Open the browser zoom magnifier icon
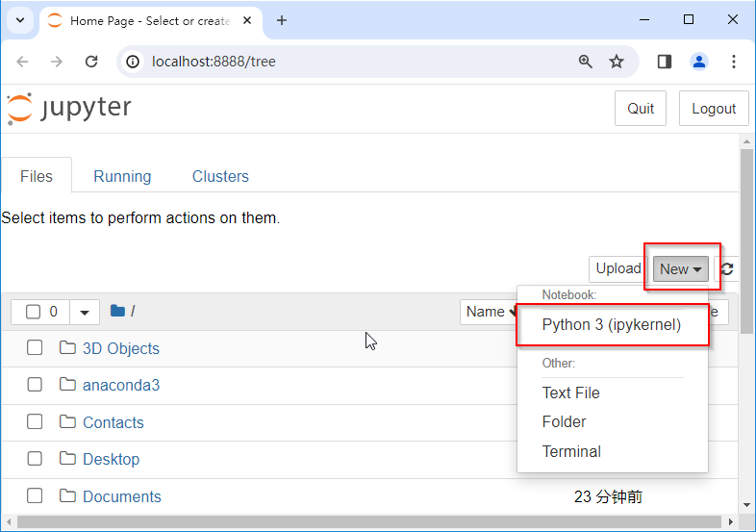756x532 pixels. (586, 62)
